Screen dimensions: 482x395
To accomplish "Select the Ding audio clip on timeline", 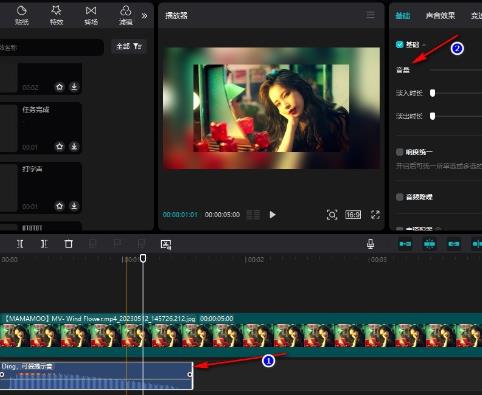I will (97, 375).
